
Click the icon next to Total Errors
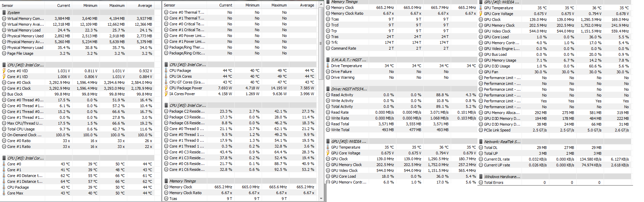481,182
